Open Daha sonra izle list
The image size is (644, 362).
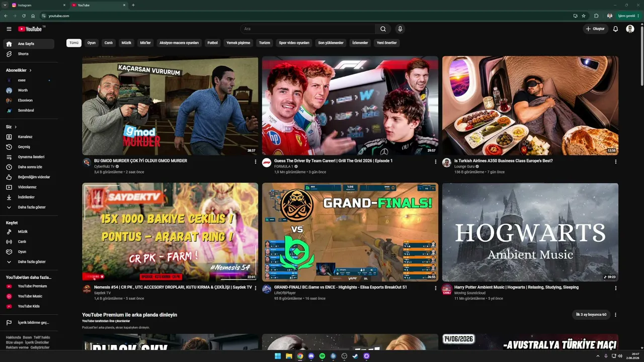click(x=29, y=167)
